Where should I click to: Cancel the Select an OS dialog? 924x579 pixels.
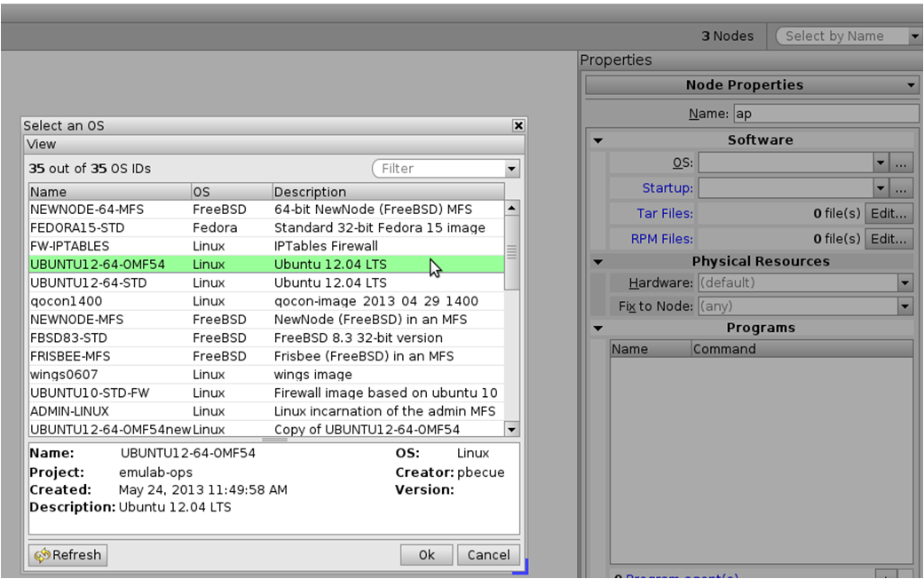point(488,555)
